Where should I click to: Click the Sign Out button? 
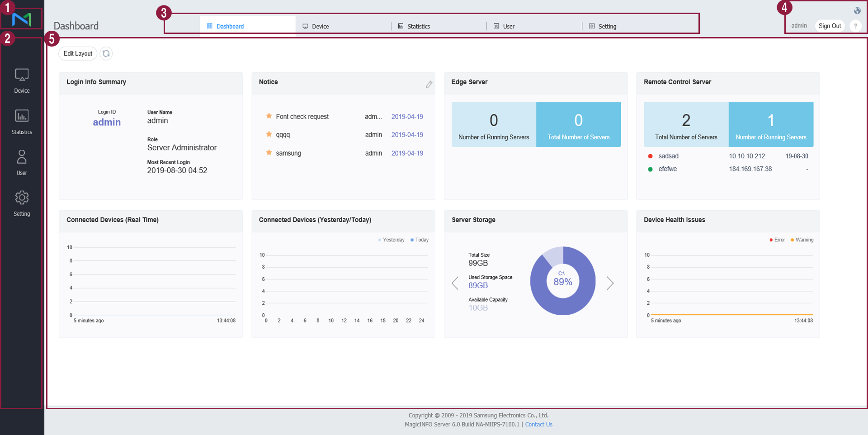tap(830, 26)
